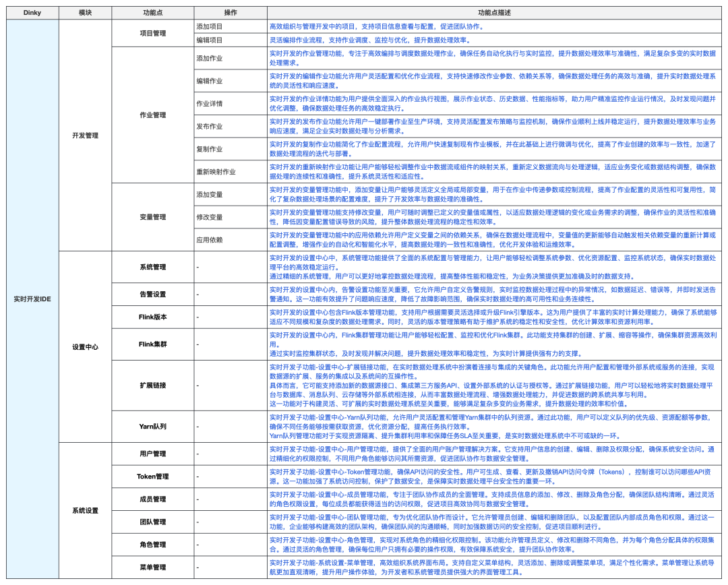Select the 添加项目 operation cell
This screenshot has height=585, width=728.
[x=209, y=26]
